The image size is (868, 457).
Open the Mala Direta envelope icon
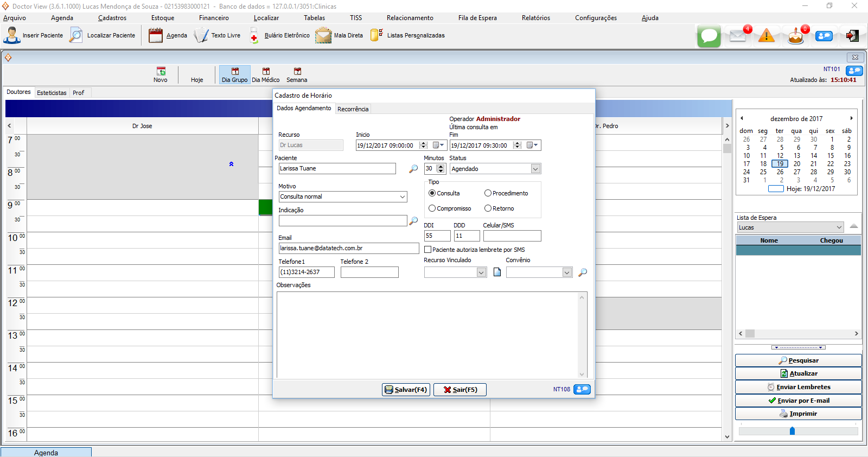(x=323, y=35)
